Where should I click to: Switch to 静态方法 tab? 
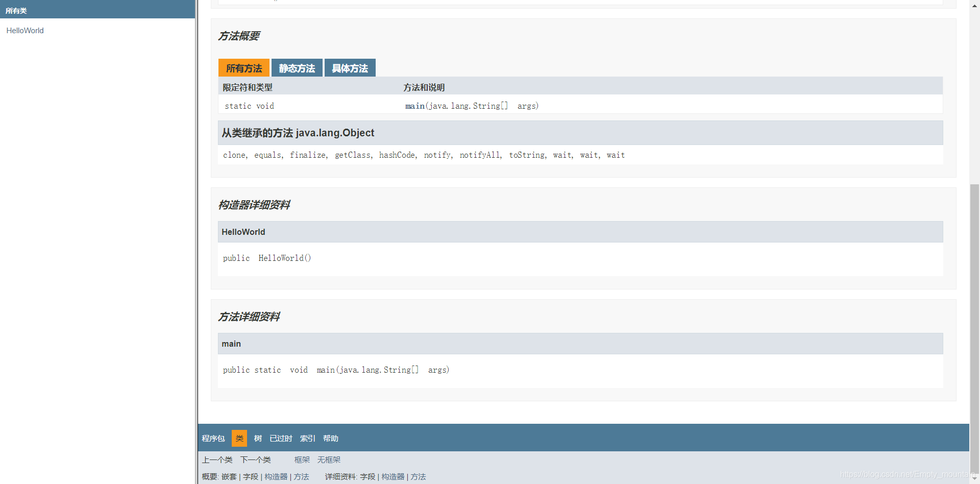pos(297,68)
